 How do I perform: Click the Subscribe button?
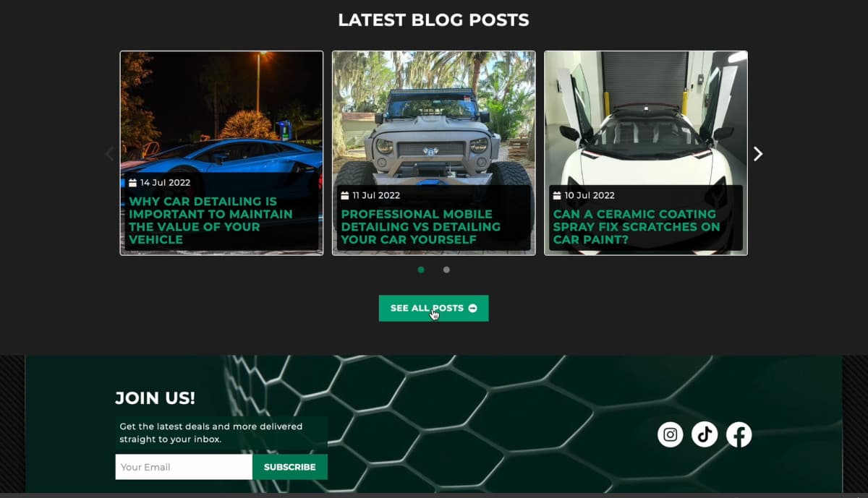click(x=290, y=467)
